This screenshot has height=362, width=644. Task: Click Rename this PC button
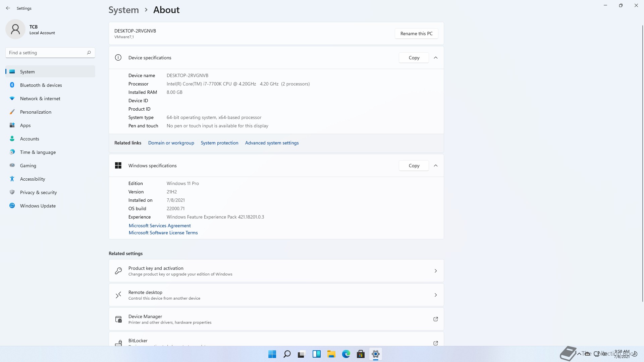click(416, 34)
